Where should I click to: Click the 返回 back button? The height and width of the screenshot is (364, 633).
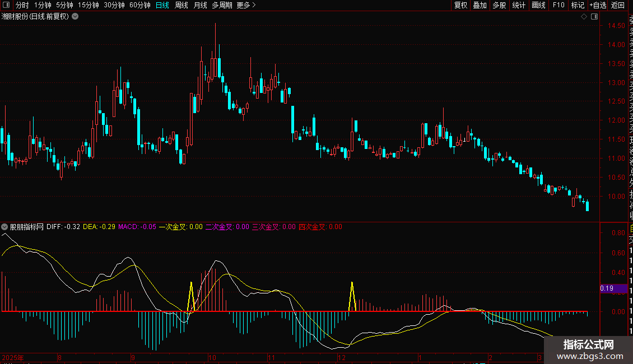[x=618, y=5]
